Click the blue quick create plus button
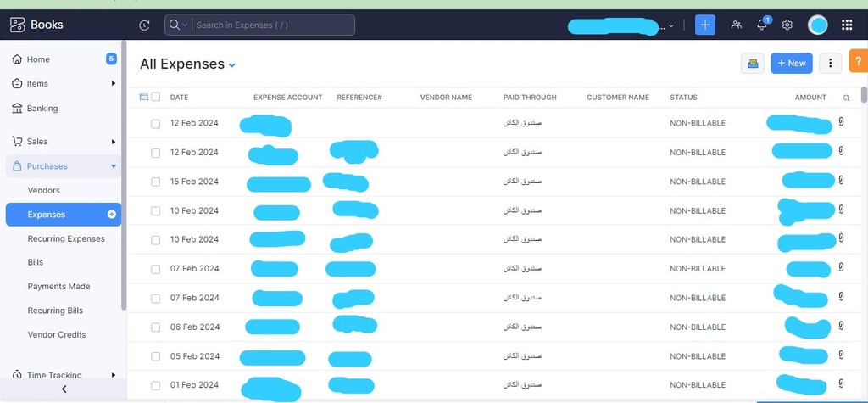The width and height of the screenshot is (868, 403). 705,25
